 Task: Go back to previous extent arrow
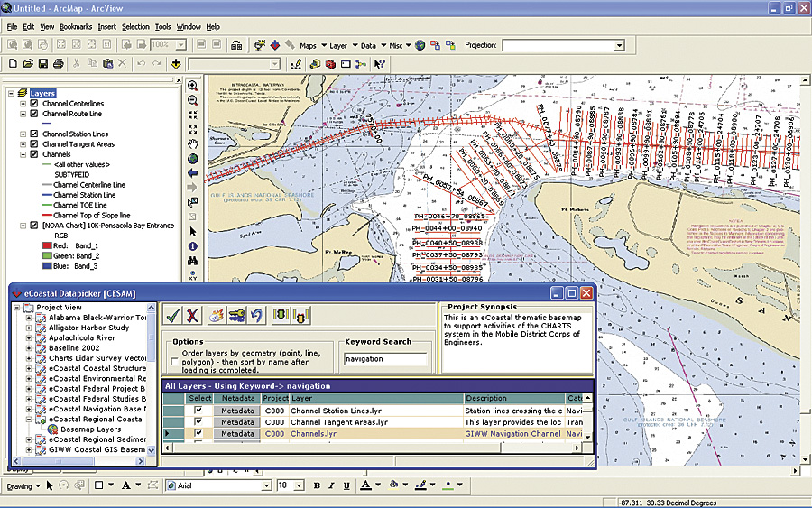click(x=193, y=173)
